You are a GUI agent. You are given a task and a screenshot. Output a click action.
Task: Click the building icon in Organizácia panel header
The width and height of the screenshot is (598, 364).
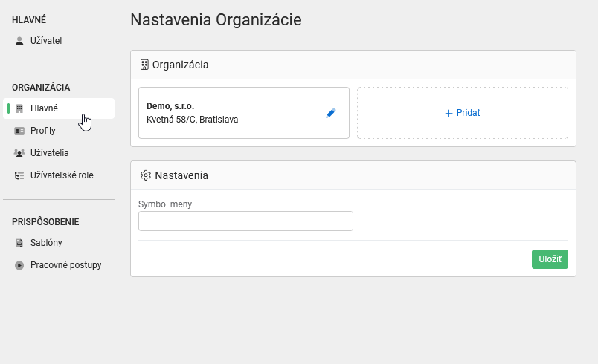click(x=144, y=65)
